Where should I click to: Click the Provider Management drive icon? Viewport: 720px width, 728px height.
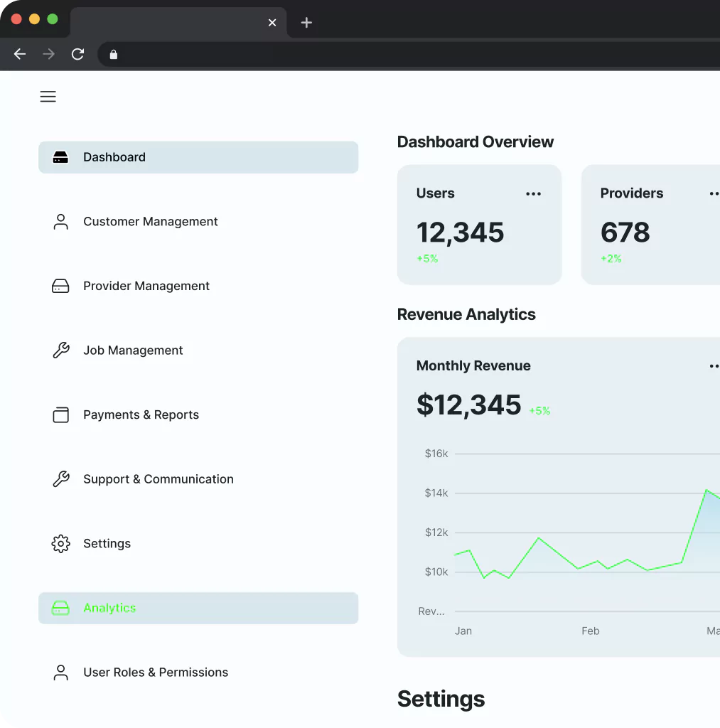pyautogui.click(x=61, y=286)
